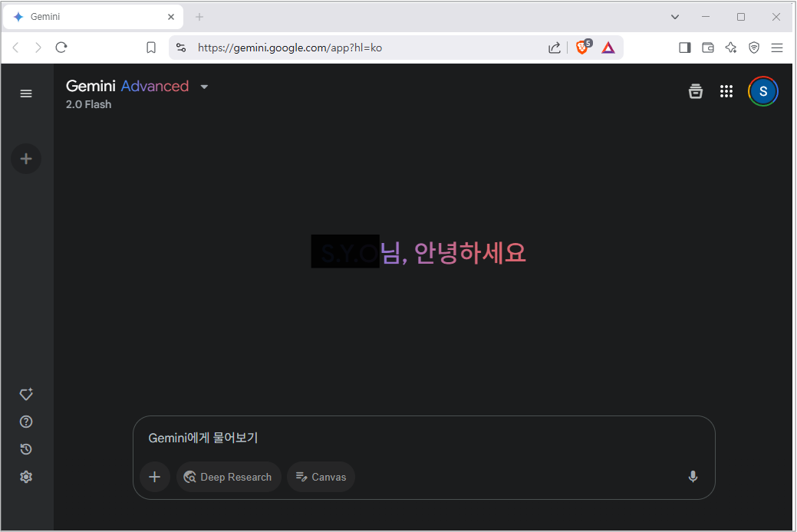Screen dimensions: 797x532
Task: Reload the page in browser toolbar
Action: point(61,48)
